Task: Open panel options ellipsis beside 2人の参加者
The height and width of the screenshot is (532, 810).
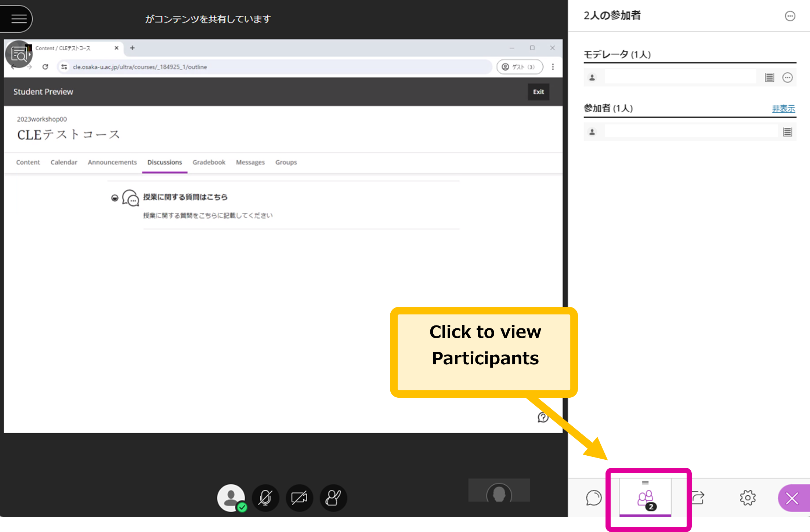Action: 790,16
